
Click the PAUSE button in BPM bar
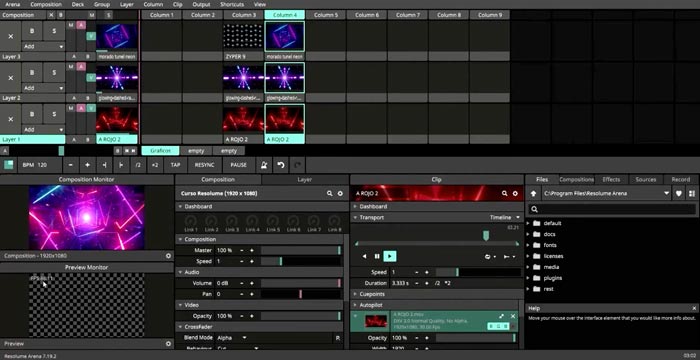(238, 165)
